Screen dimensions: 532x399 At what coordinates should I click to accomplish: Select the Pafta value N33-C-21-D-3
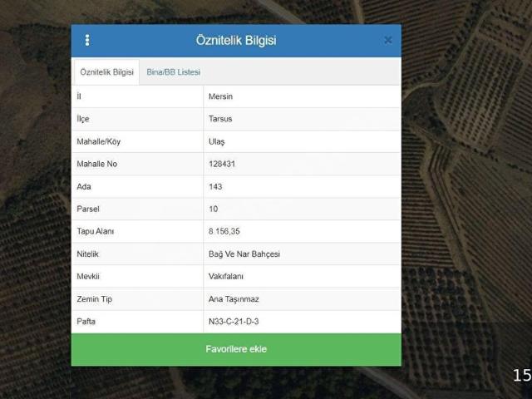point(234,322)
